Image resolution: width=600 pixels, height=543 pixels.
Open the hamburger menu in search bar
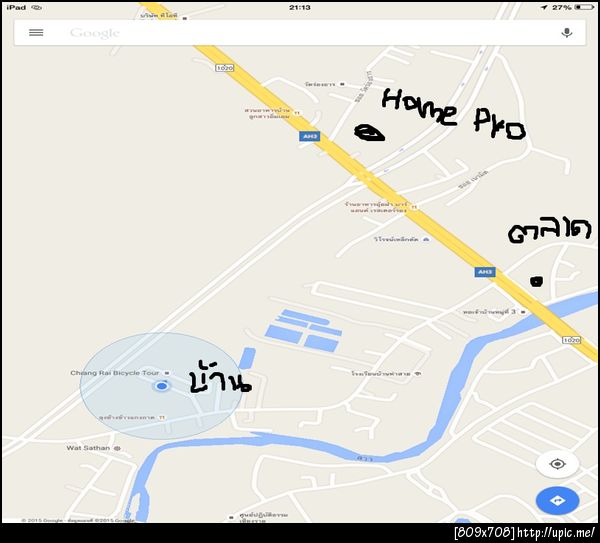(x=36, y=33)
